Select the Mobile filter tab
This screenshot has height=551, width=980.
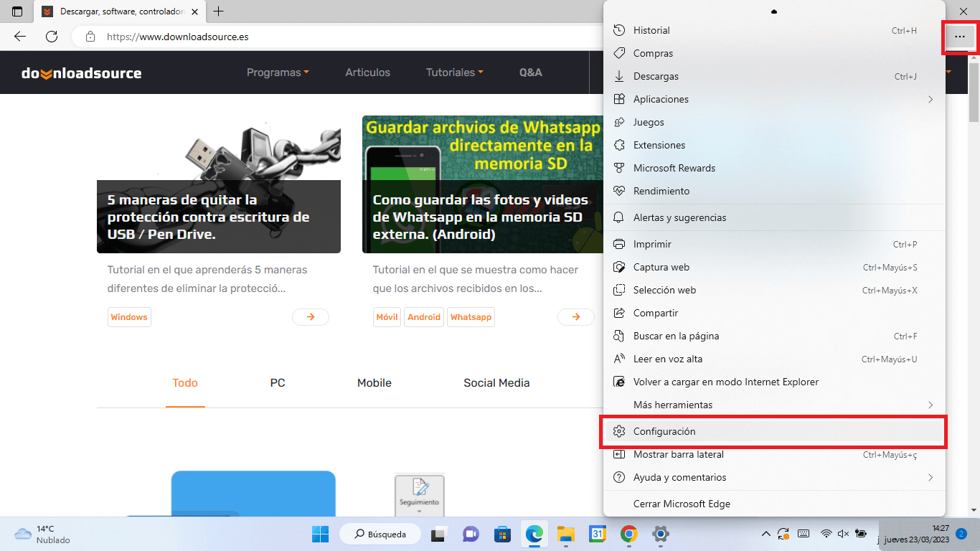pyautogui.click(x=374, y=383)
